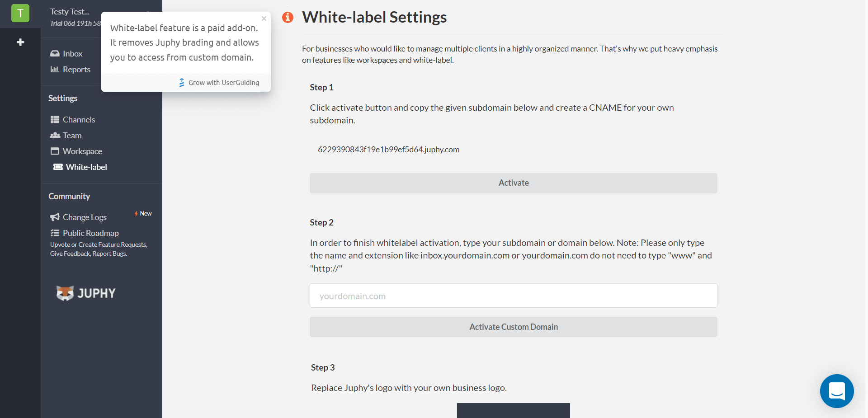Open the chat messenger bubble
This screenshot has height=418, width=868.
[x=837, y=391]
